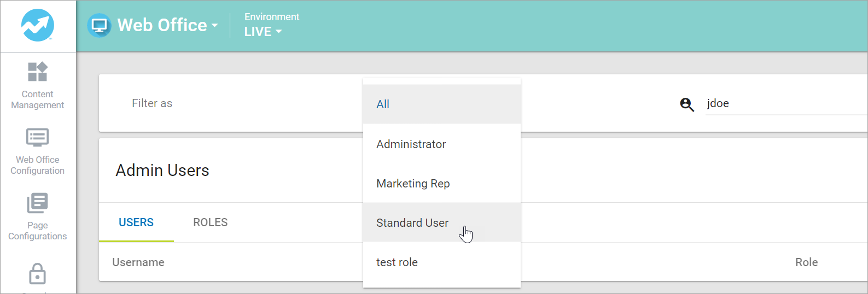The width and height of the screenshot is (868, 294).
Task: Open Web Office Configuration in the sidebar
Action: click(38, 151)
